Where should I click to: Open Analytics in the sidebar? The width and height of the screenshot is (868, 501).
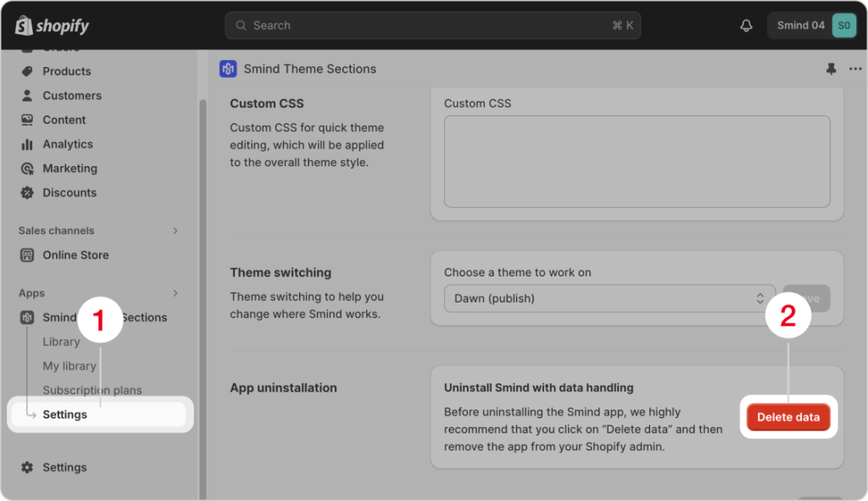coord(68,144)
